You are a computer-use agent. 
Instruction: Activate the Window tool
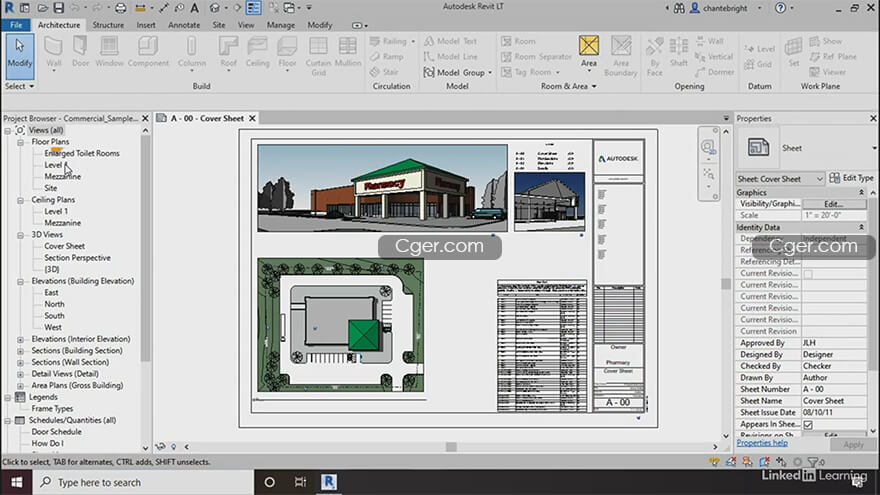pos(109,53)
